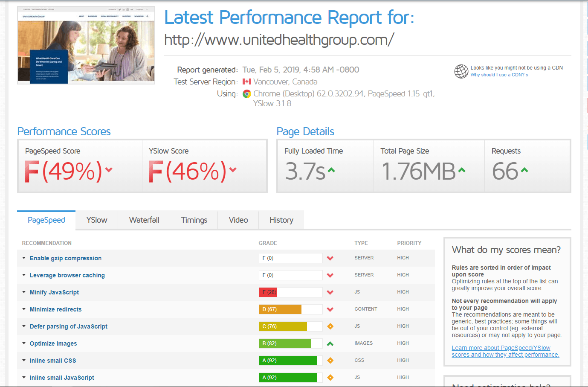Click the green up arrow in the Optimize images row
The height and width of the screenshot is (387, 588).
point(330,343)
